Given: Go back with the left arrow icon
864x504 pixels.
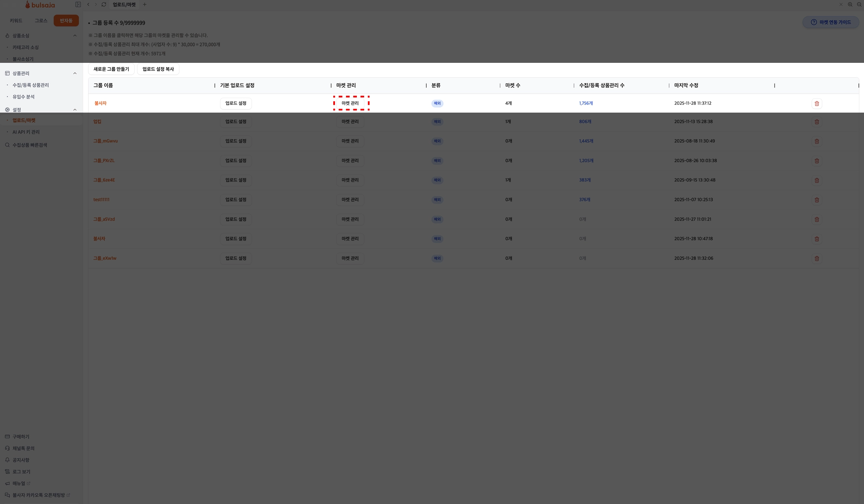Looking at the screenshot, I should [x=88, y=5].
